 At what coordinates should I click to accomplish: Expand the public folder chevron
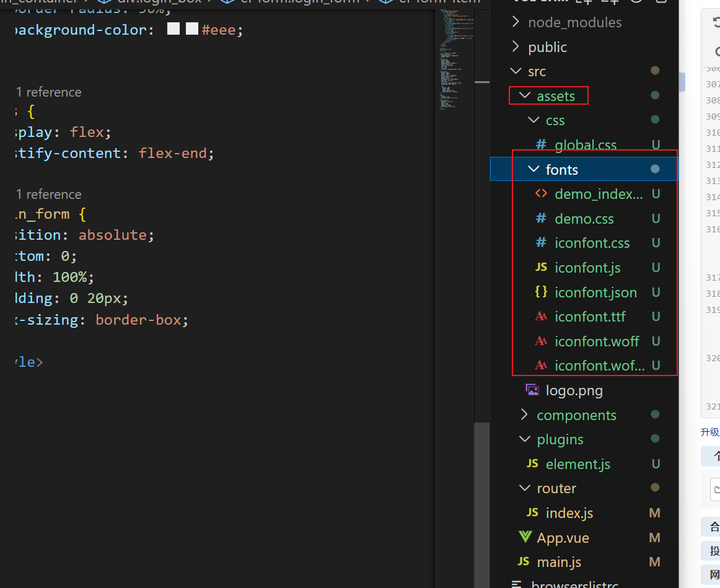click(515, 46)
